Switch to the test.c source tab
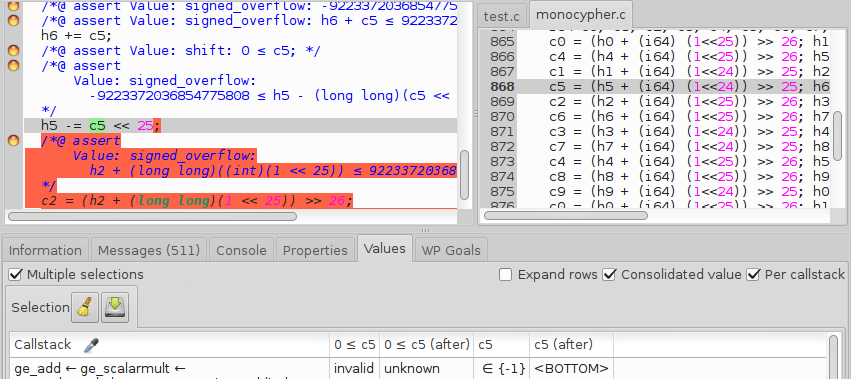 [501, 17]
